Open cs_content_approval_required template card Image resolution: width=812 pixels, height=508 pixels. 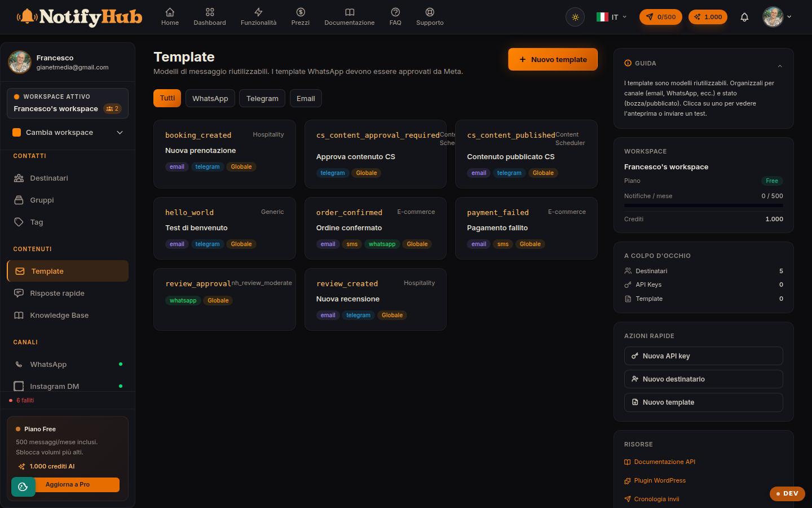click(x=376, y=154)
